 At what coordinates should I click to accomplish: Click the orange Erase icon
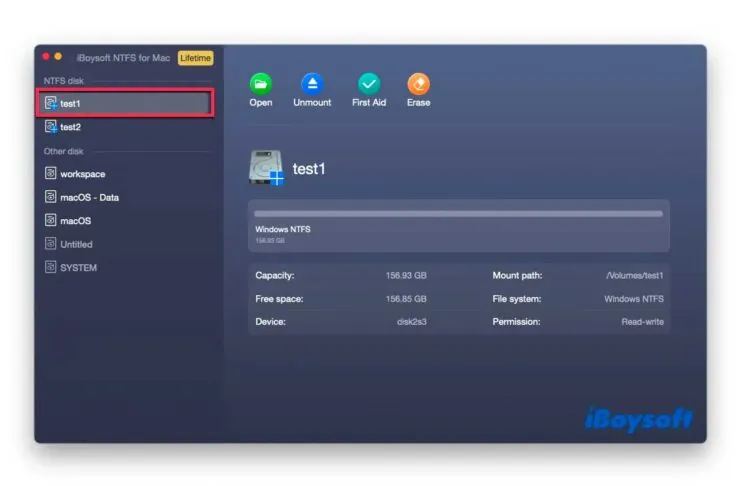click(x=419, y=84)
